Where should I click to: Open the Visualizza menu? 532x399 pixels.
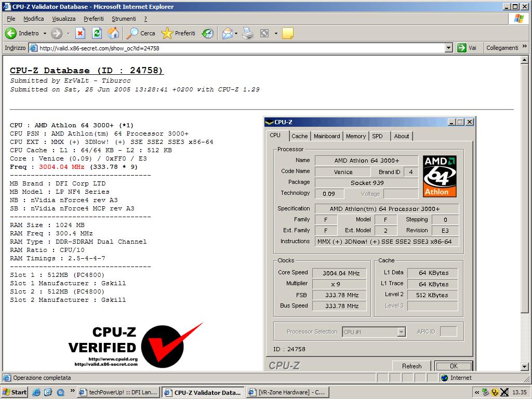(64, 19)
